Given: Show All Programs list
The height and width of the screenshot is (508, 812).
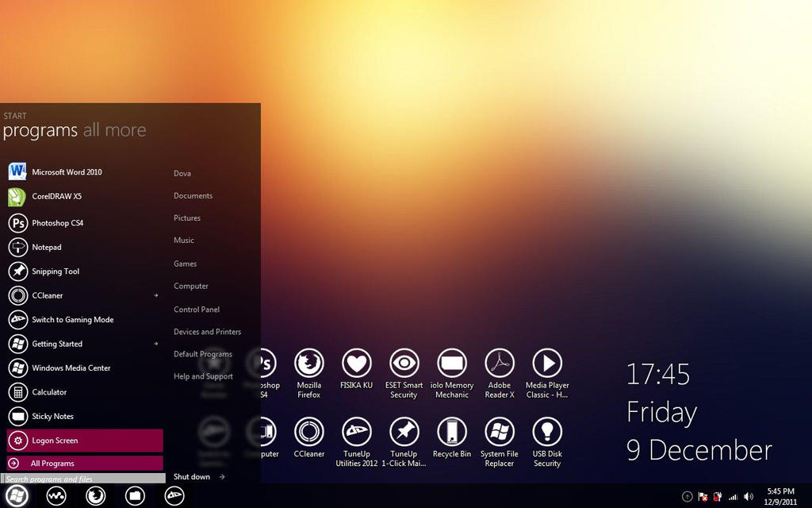Looking at the screenshot, I should 84,464.
